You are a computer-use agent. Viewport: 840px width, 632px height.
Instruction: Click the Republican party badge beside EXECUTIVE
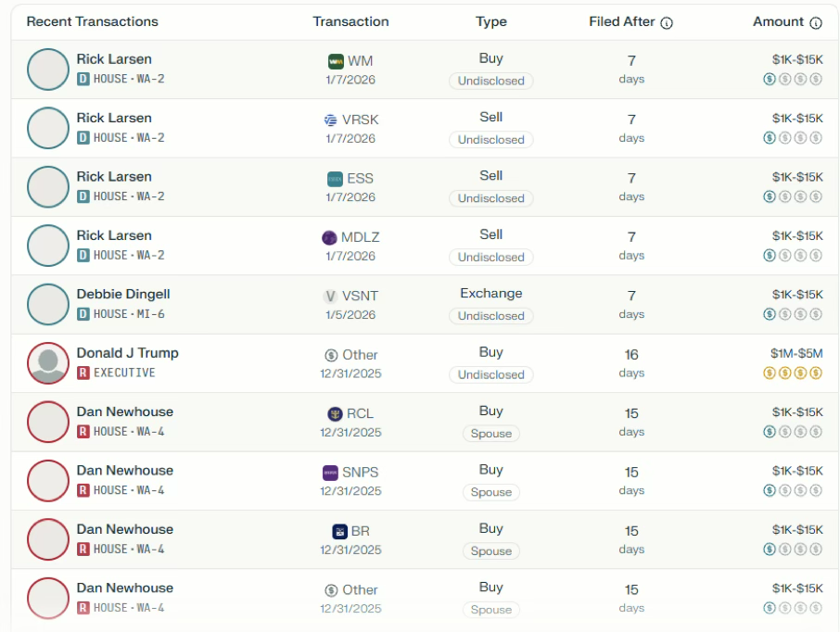click(x=83, y=373)
